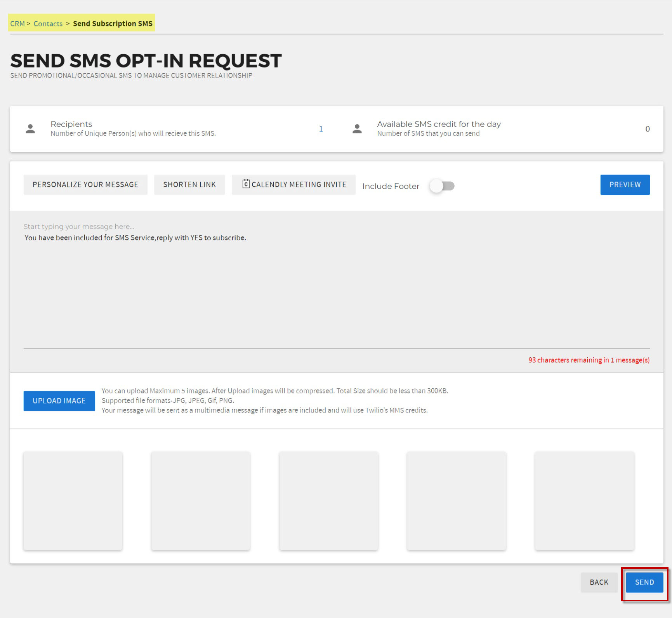Select the first empty image placeholder

[73, 501]
